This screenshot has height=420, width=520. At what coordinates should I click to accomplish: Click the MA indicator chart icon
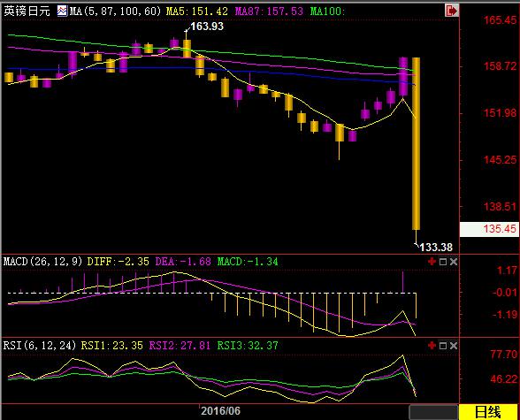click(x=62, y=11)
